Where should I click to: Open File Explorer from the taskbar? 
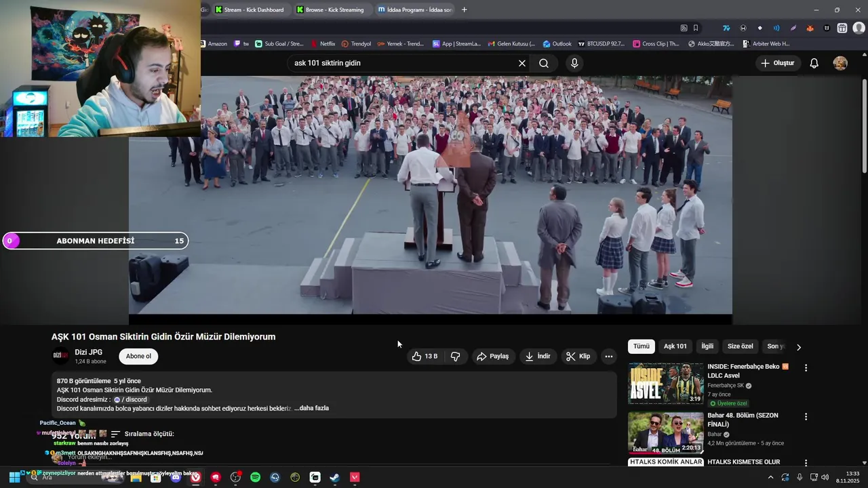click(x=136, y=477)
